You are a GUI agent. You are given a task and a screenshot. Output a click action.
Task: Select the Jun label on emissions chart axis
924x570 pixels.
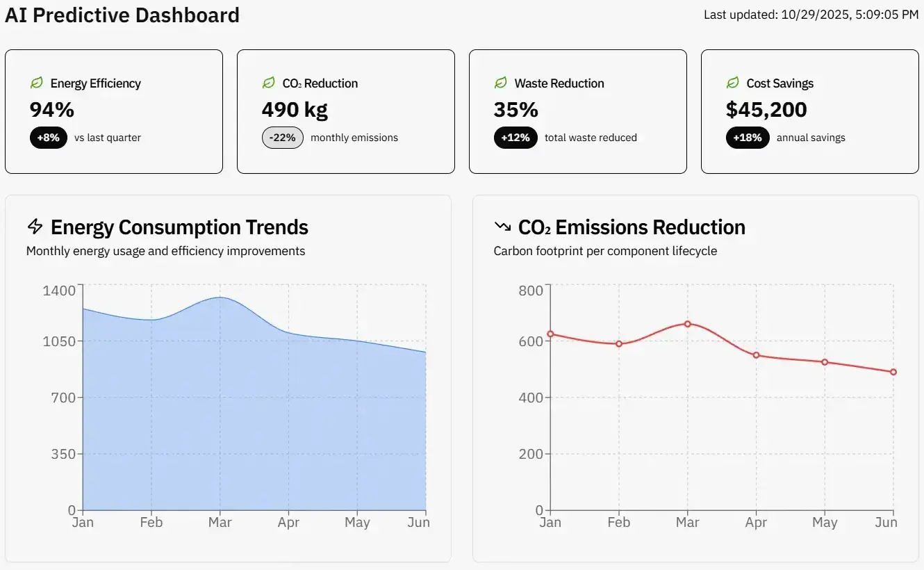[x=886, y=522]
